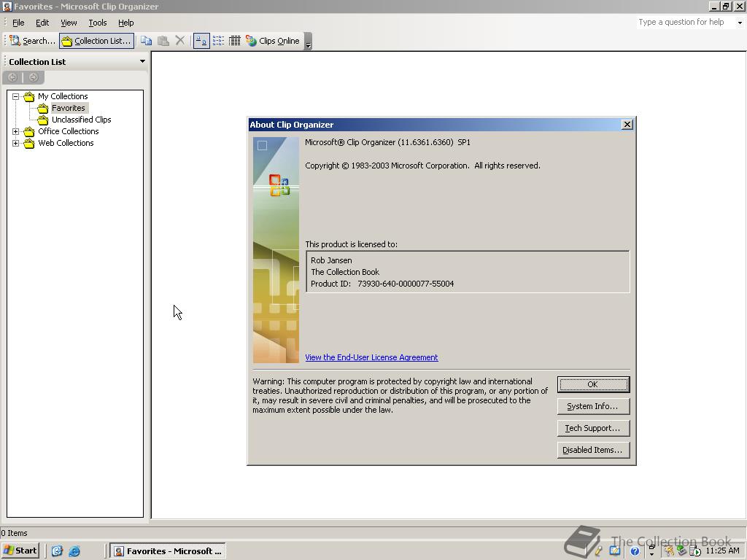Click OK in the About dialog
Image resolution: width=747 pixels, height=560 pixels.
[x=593, y=384]
